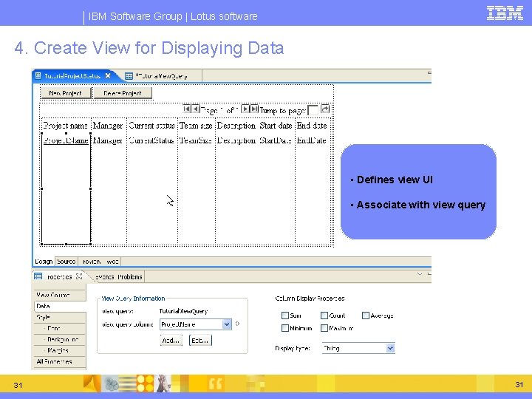This screenshot has height=399, width=532.
Task: Go to previous page in pager
Action: 196,109
